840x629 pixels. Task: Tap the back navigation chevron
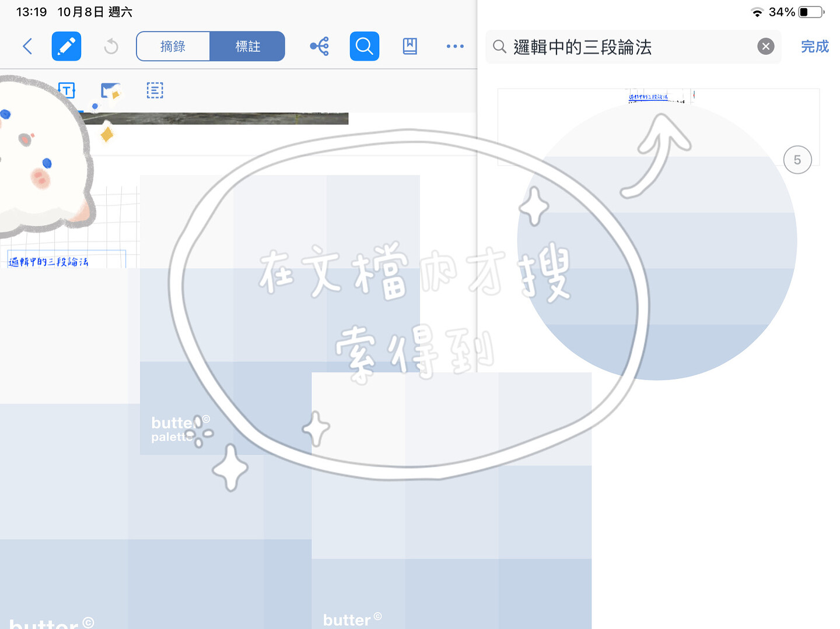pos(27,46)
